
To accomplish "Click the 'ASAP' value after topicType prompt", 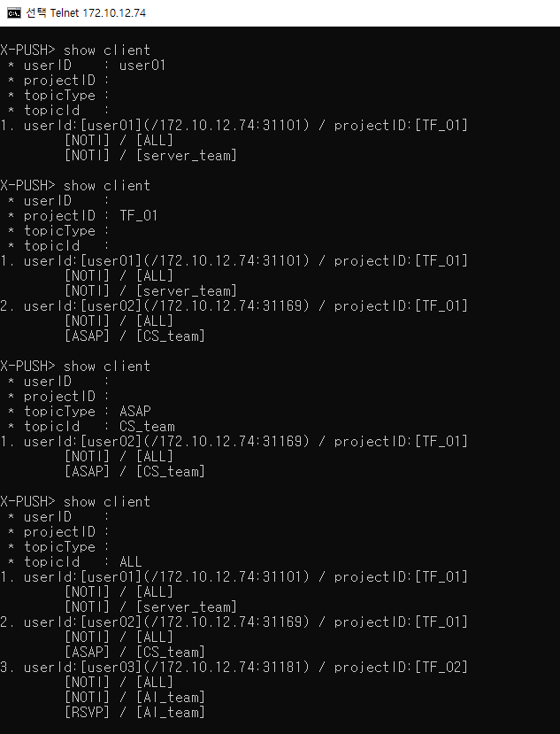I will point(135,412).
